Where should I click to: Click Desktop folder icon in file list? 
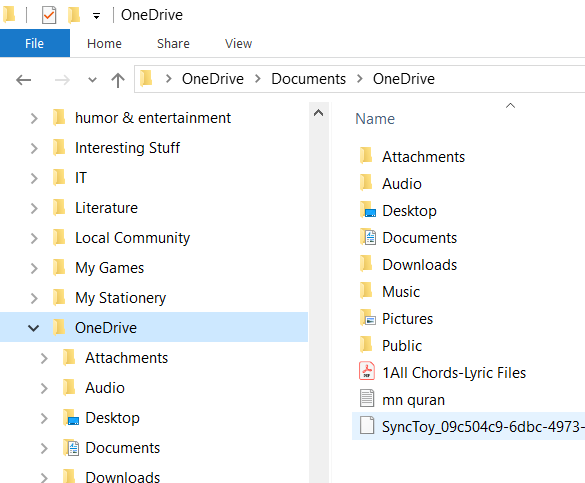367,210
